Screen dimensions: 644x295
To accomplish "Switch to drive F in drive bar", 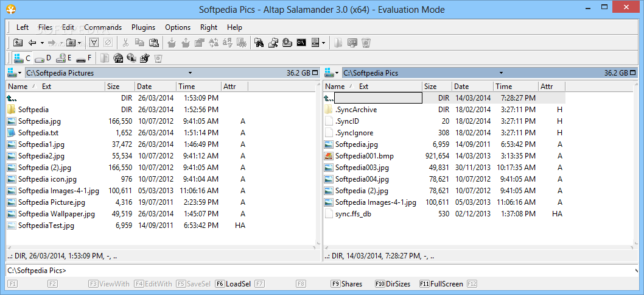I will pyautogui.click(x=84, y=58).
